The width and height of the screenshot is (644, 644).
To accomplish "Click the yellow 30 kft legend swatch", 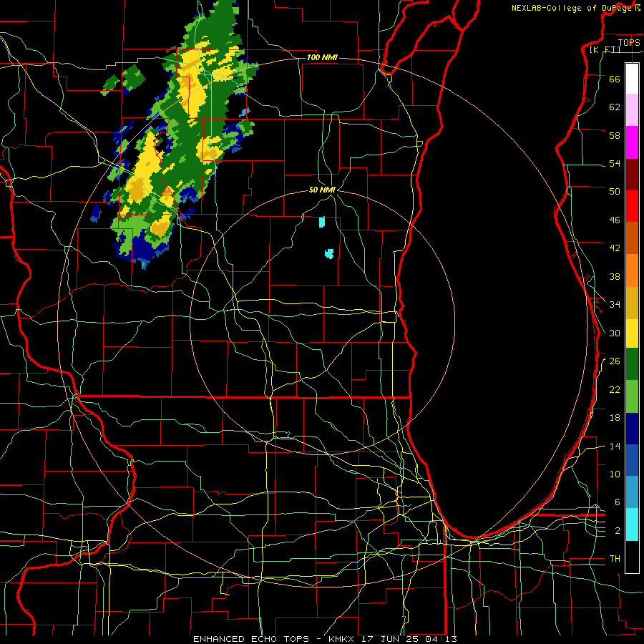I will pos(632,333).
